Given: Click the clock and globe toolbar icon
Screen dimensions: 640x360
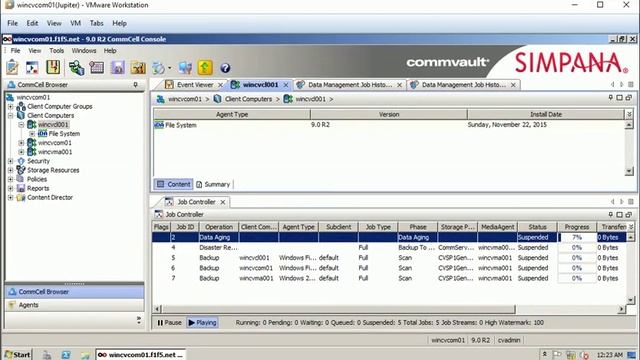Looking at the screenshot, I should 158,67.
